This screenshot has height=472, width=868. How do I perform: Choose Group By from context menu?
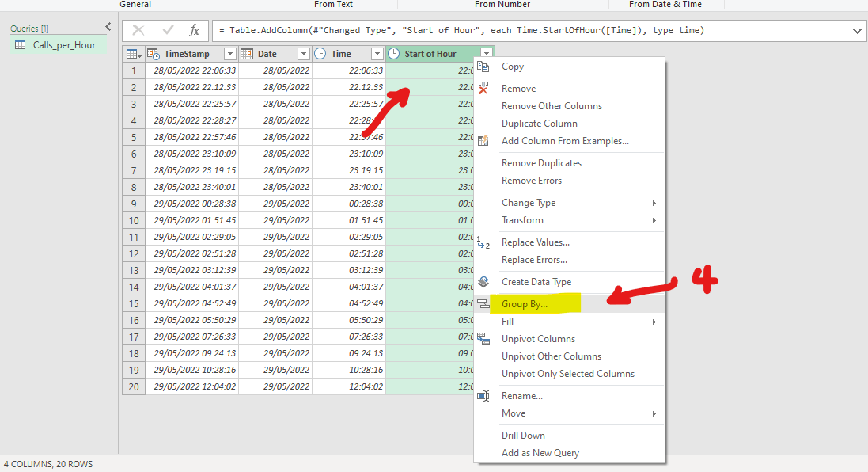(525, 304)
